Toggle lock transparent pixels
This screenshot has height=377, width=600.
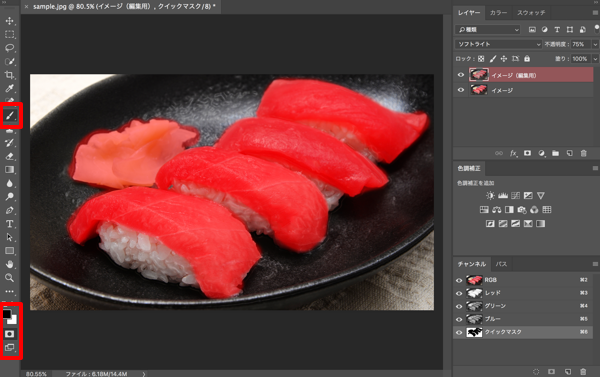(481, 59)
